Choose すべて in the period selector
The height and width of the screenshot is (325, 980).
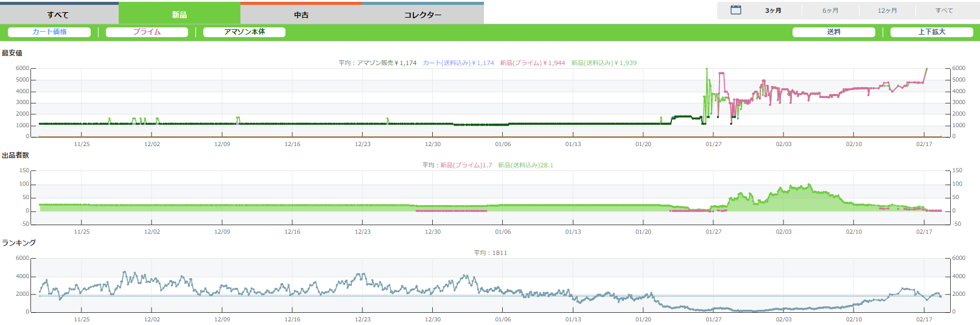point(944,11)
